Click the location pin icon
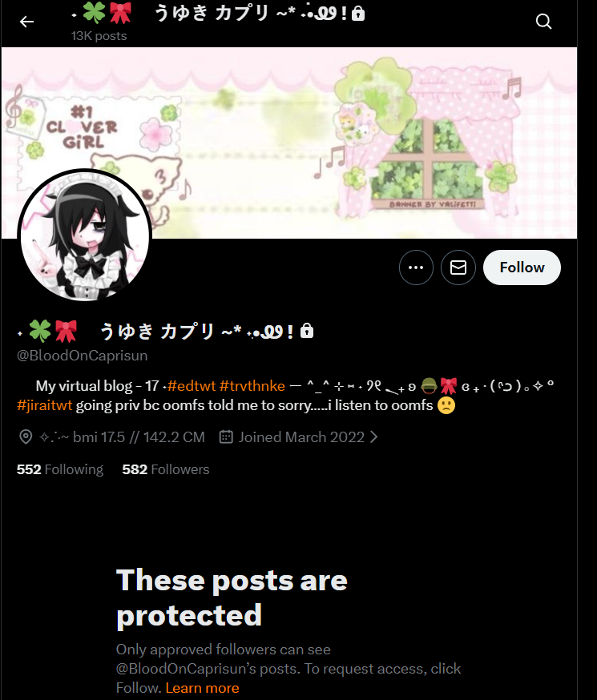 [x=26, y=436]
